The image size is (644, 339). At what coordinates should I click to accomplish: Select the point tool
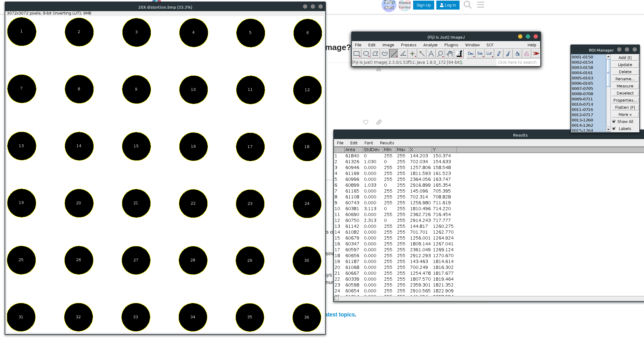tap(413, 53)
